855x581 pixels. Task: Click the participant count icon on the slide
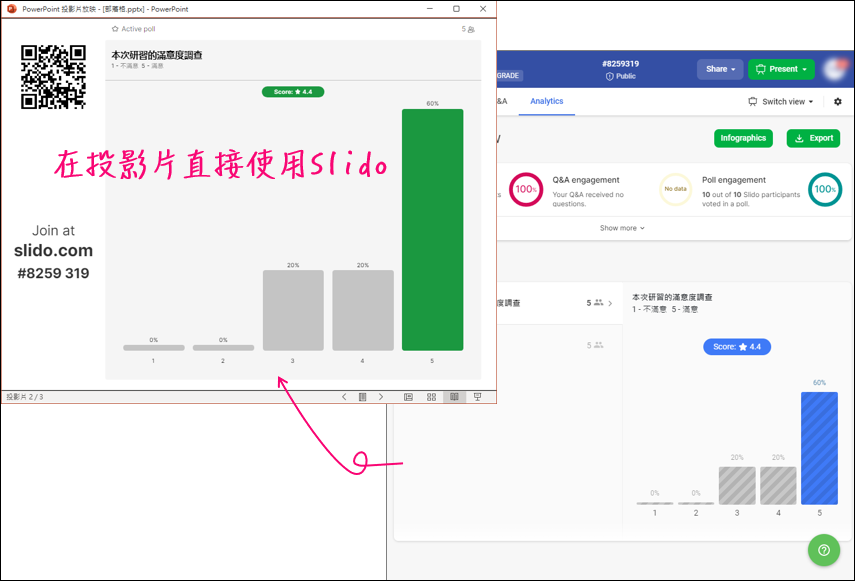coord(471,29)
